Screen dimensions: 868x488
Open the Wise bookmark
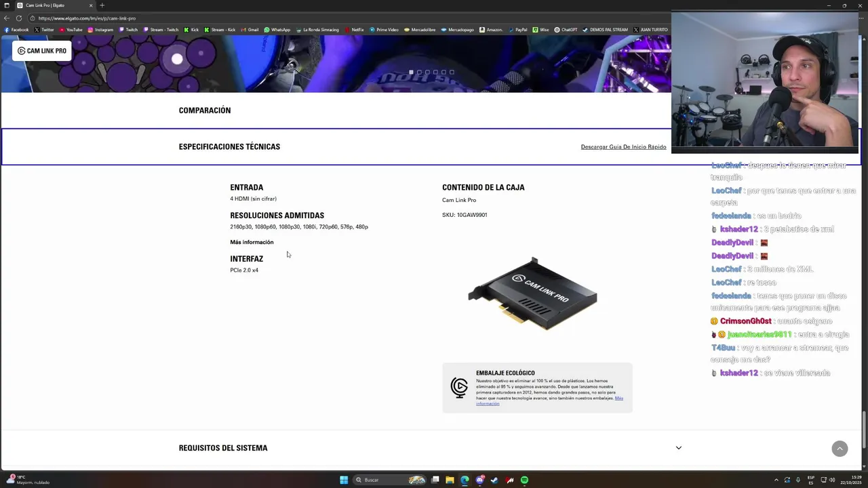(x=540, y=30)
